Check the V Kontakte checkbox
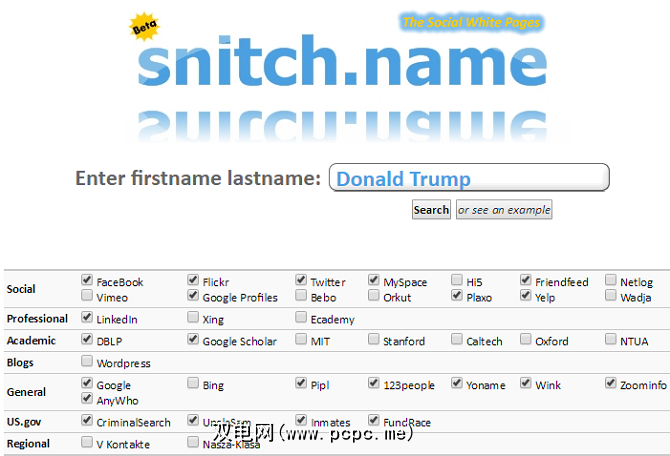Image resolution: width=670 pixels, height=456 pixels. pos(87,442)
